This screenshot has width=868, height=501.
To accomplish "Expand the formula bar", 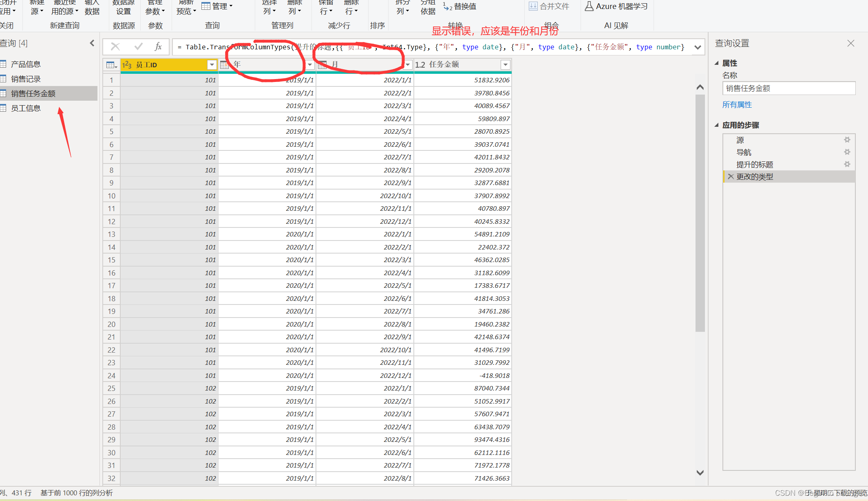I will (698, 47).
